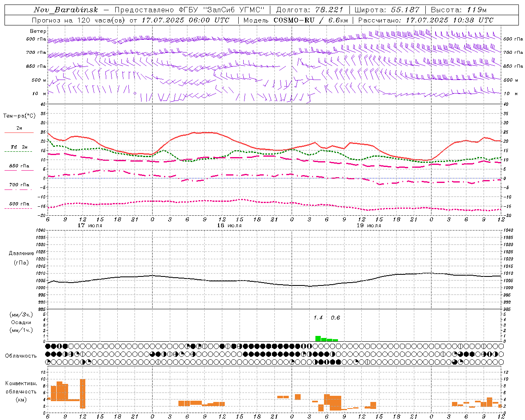Click the "Тем-ра(°C)" panel label

tap(19, 116)
